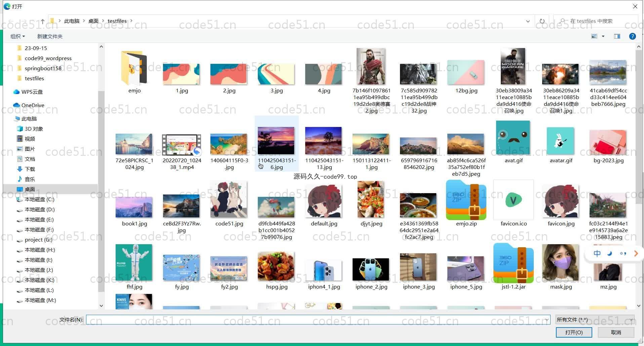644x346 pixels.
Task: Expand the file name history dropdown
Action: click(x=547, y=320)
